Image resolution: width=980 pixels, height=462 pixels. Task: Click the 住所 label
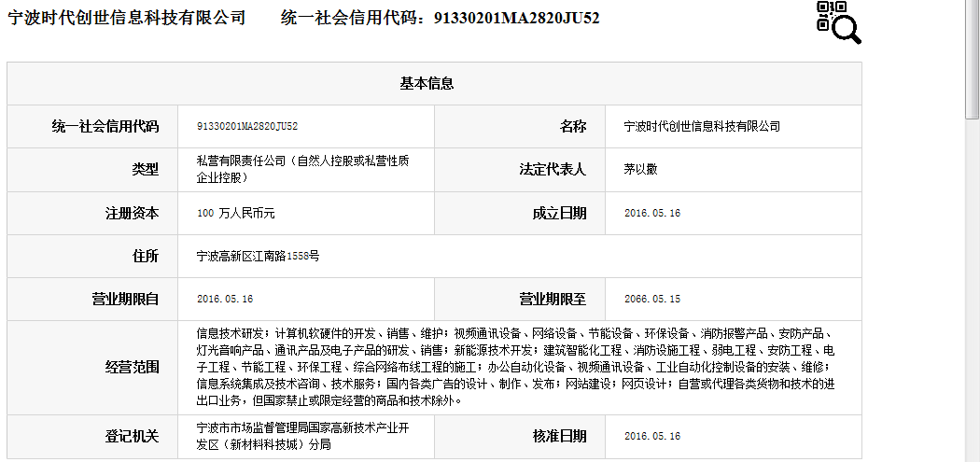145,256
